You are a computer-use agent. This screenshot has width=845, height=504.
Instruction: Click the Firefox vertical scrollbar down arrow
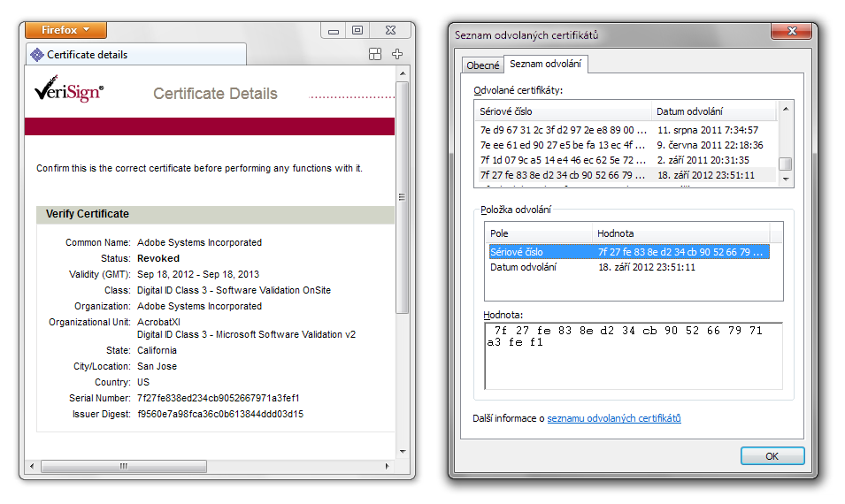pos(403,452)
